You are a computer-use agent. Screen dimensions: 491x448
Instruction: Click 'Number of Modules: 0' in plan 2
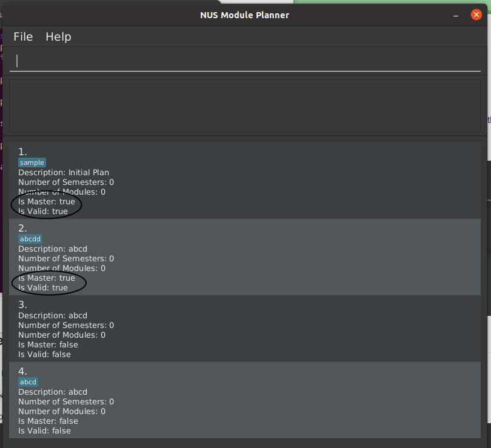[x=62, y=269]
